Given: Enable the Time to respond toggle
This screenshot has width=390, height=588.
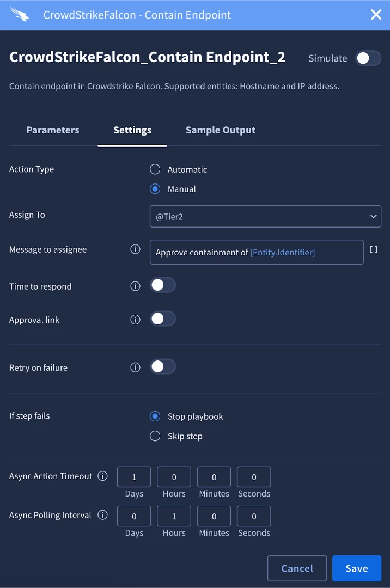Looking at the screenshot, I should (163, 285).
